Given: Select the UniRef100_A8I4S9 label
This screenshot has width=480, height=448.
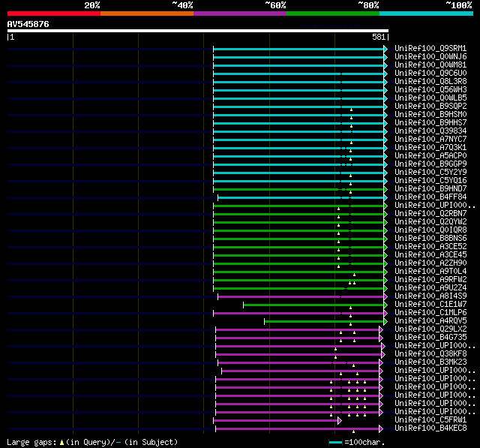Looking at the screenshot, I should tap(430, 296).
